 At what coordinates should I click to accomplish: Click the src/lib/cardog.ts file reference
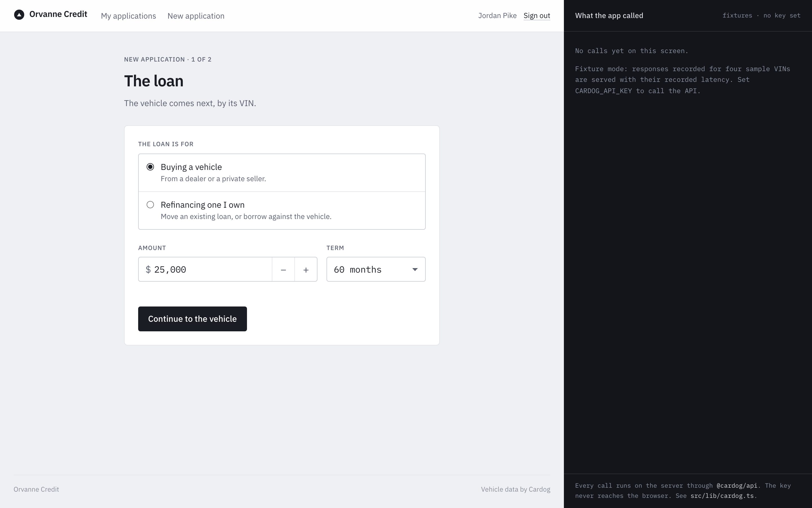[722, 496]
